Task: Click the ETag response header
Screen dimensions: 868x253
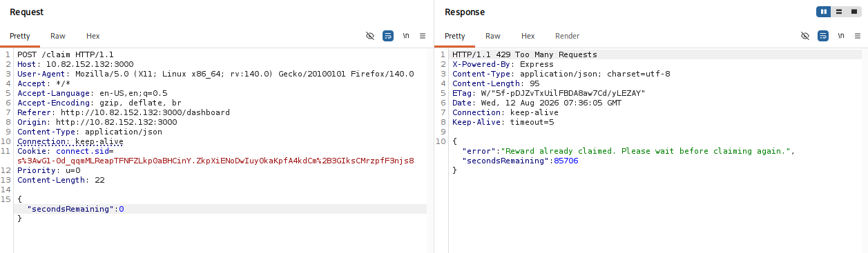Action: 549,93
